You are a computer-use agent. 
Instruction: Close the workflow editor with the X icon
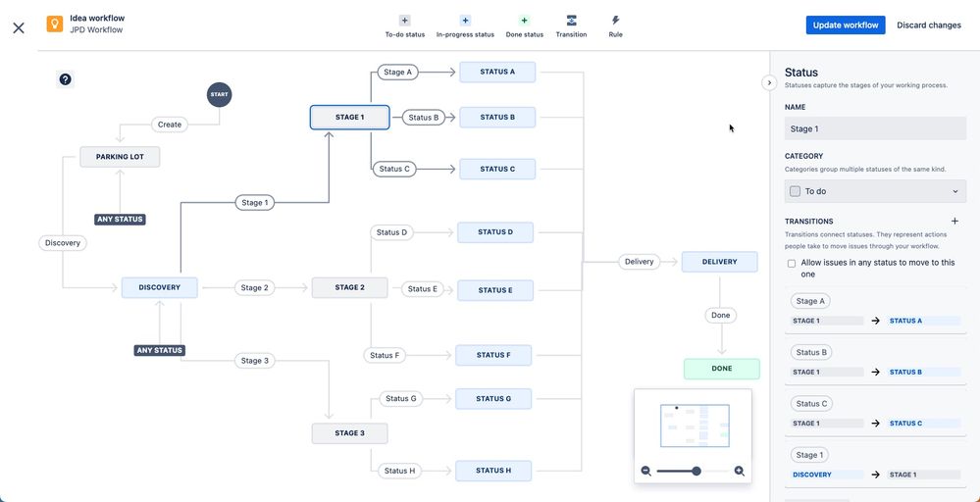tap(19, 27)
